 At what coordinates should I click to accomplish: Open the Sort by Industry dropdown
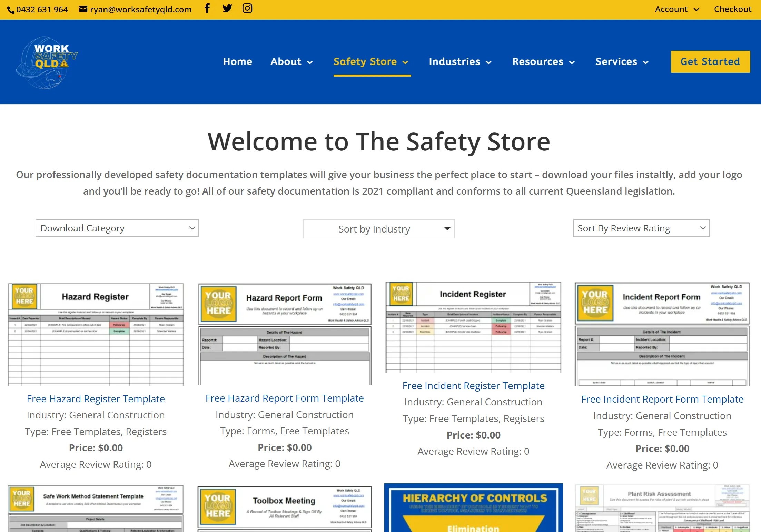[x=378, y=229]
